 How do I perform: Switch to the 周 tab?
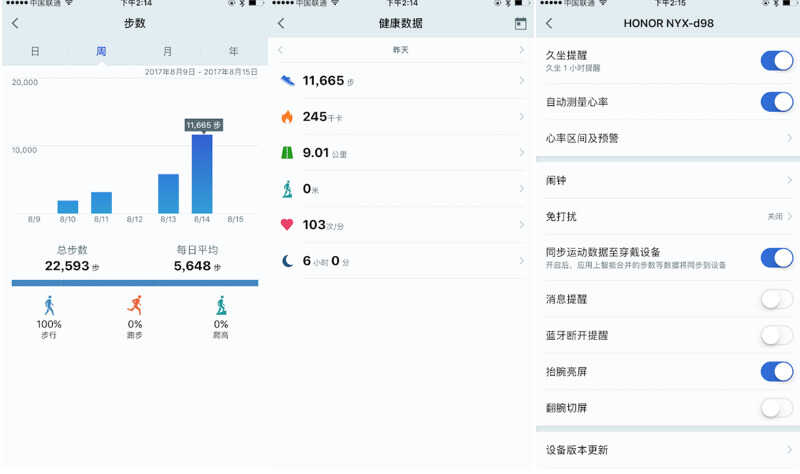tap(101, 52)
